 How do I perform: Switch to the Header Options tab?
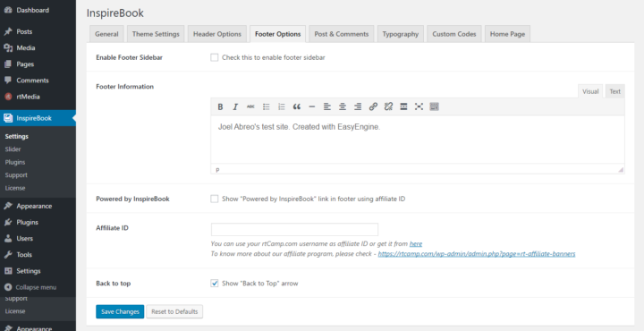pos(217,34)
